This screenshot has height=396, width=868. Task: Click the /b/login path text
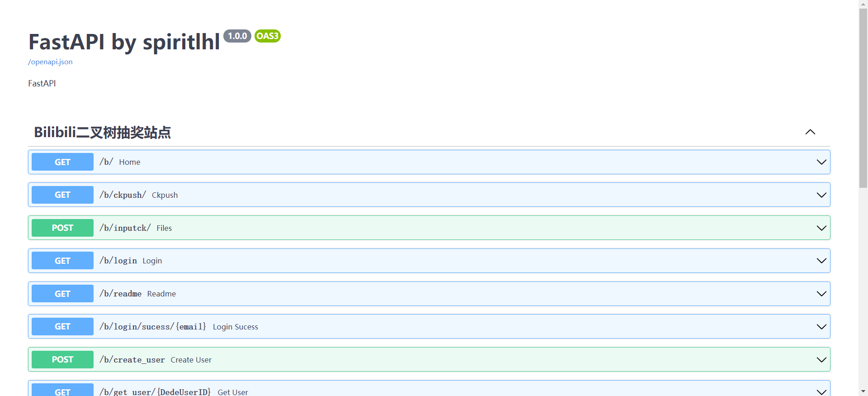tap(118, 261)
